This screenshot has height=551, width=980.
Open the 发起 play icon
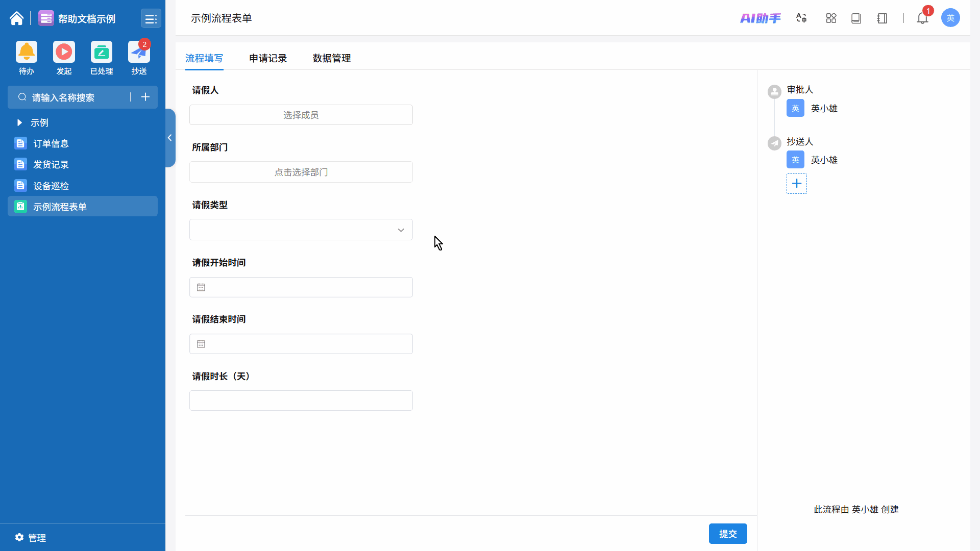(x=64, y=52)
